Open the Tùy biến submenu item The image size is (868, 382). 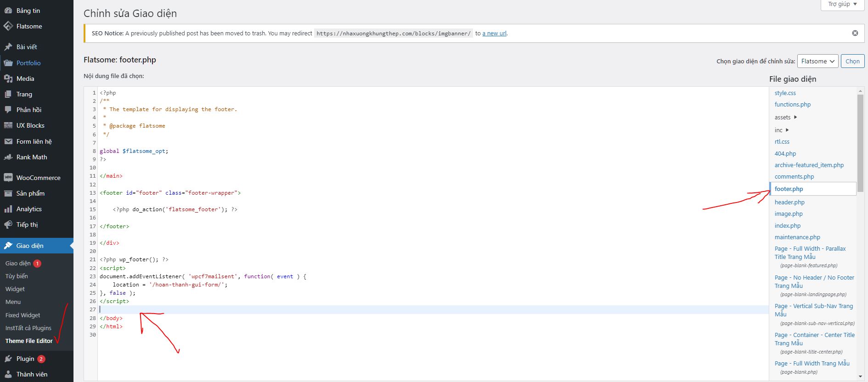click(17, 276)
